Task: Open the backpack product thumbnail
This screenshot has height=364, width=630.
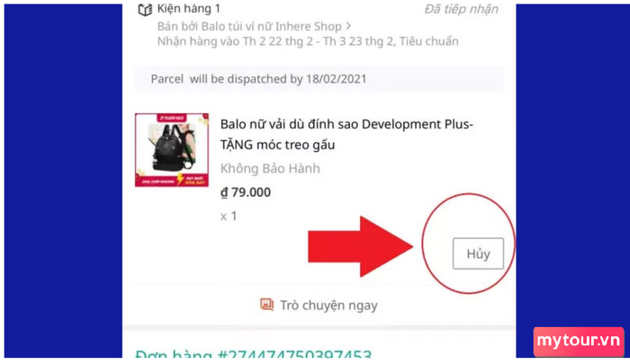Action: (x=172, y=150)
